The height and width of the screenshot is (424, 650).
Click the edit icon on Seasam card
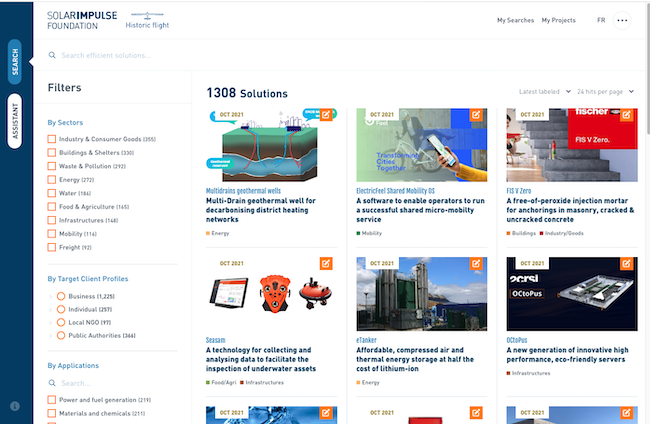[x=326, y=263]
